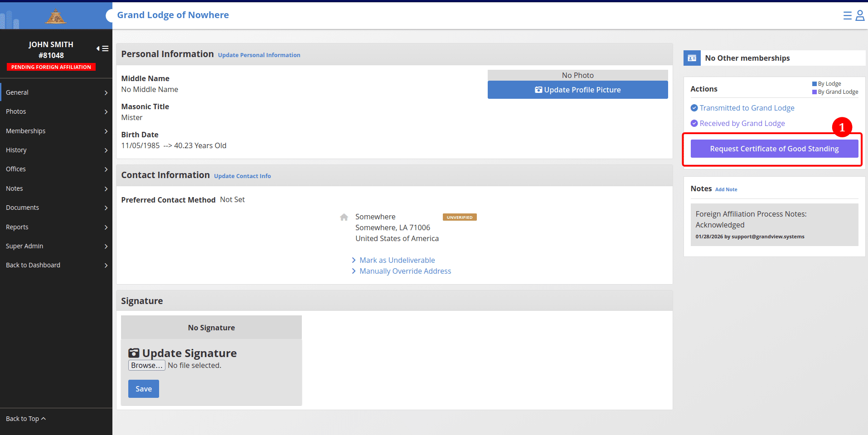Click camera icon on Update Profile Picture

coord(538,90)
